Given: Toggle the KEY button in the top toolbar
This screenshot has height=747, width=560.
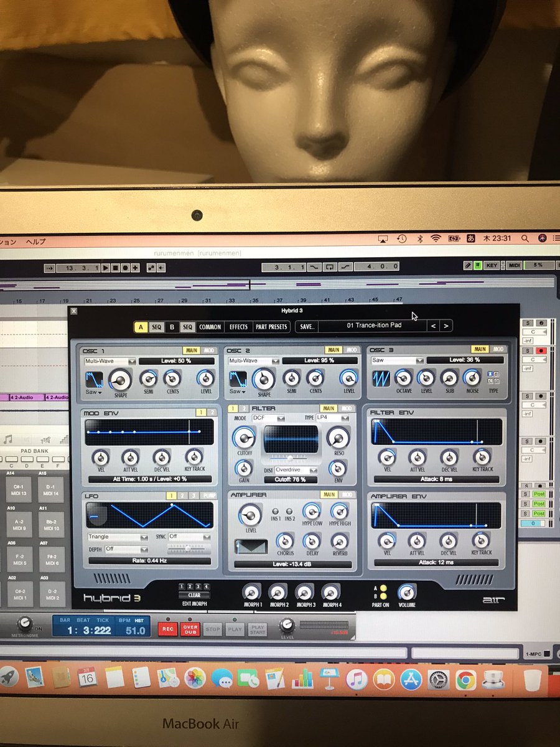Looking at the screenshot, I should point(492,266).
